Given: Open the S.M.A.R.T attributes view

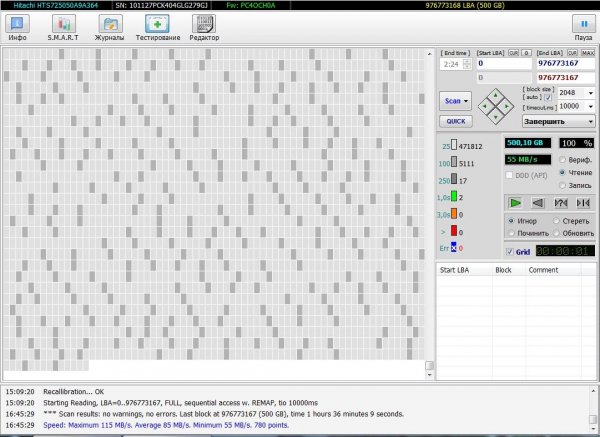Looking at the screenshot, I should click(x=63, y=27).
